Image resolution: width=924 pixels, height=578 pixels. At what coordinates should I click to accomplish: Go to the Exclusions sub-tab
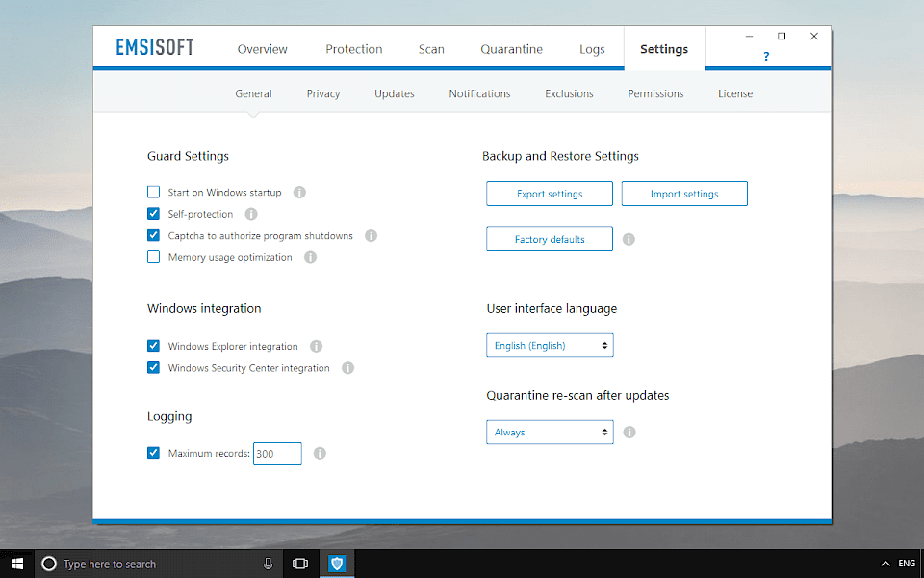[x=569, y=93]
